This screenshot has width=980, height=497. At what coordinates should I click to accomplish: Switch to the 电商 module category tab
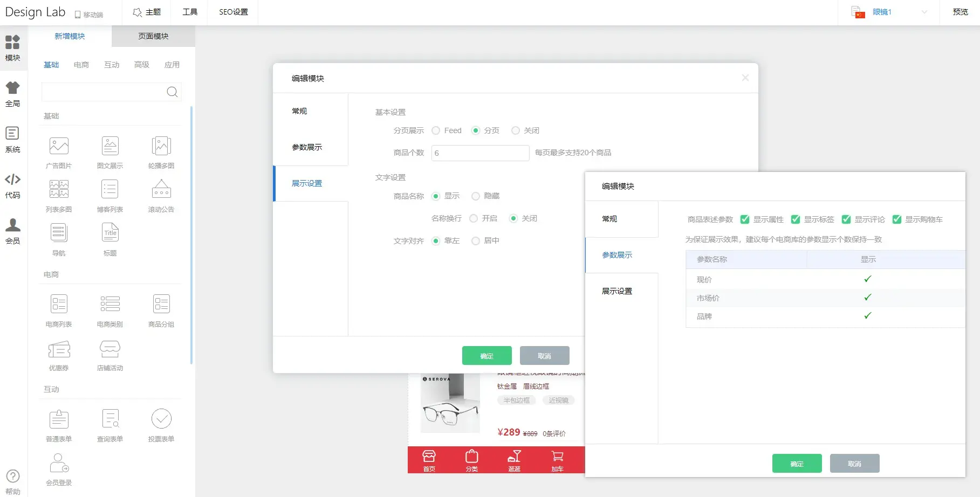tap(81, 65)
